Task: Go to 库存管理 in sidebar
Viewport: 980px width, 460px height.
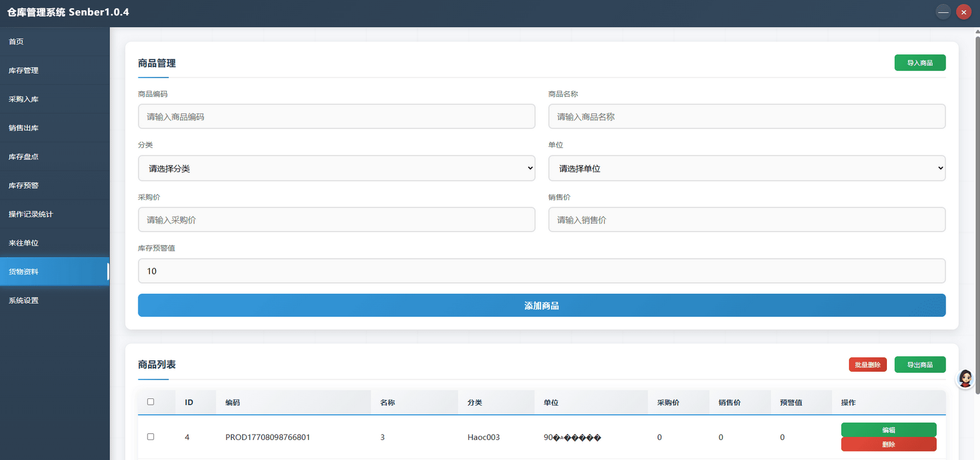Action: point(54,70)
